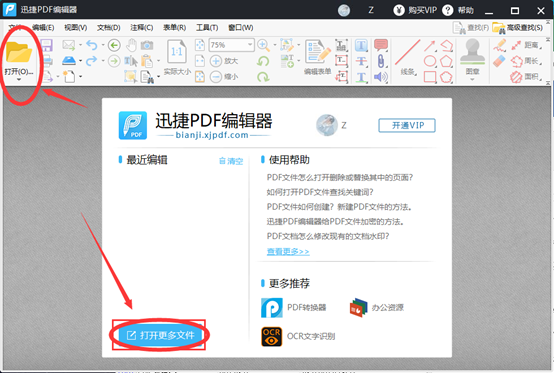
Task: Click 购买VIP in the title bar
Action: tap(415, 10)
